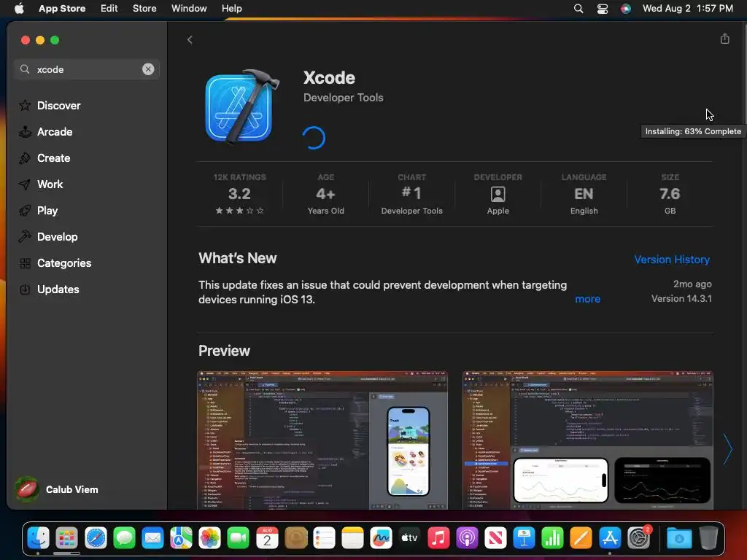Click the installing progress spinner
This screenshot has height=560, width=747.
tap(314, 138)
